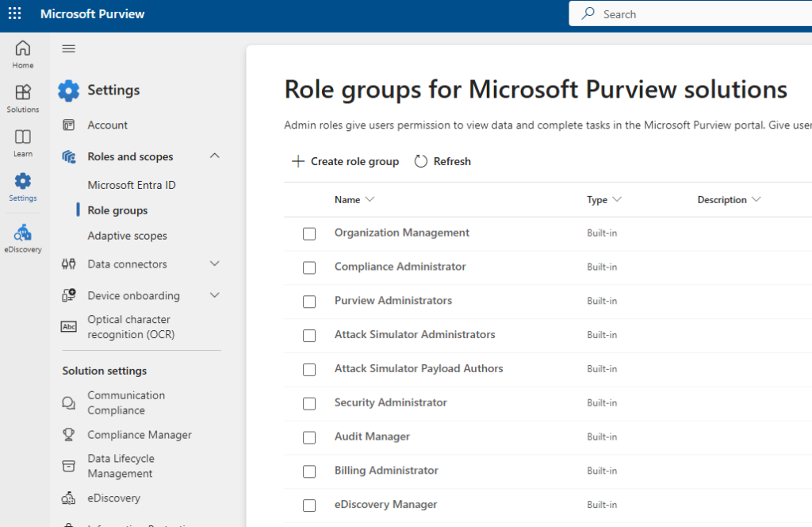Click the Create role group button
This screenshot has width=812, height=527.
click(x=345, y=161)
